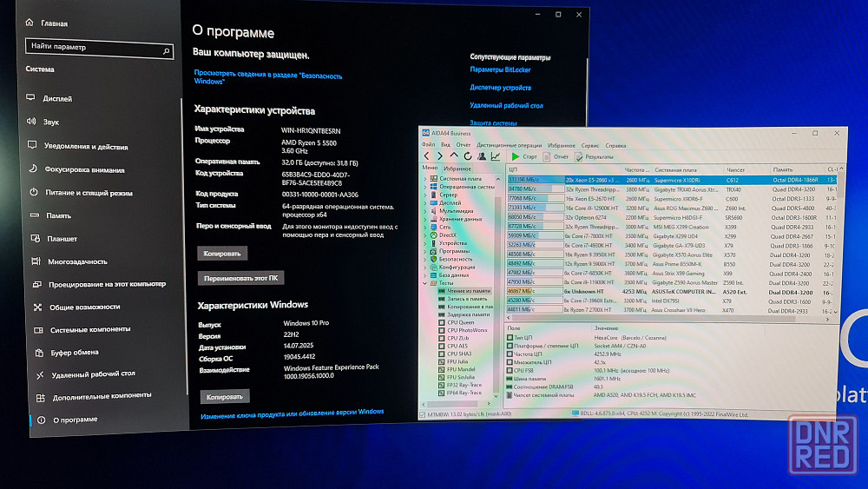Screen dimensions: 868x489
Task: Click the Отчёт report toolbar button
Action: click(x=556, y=156)
